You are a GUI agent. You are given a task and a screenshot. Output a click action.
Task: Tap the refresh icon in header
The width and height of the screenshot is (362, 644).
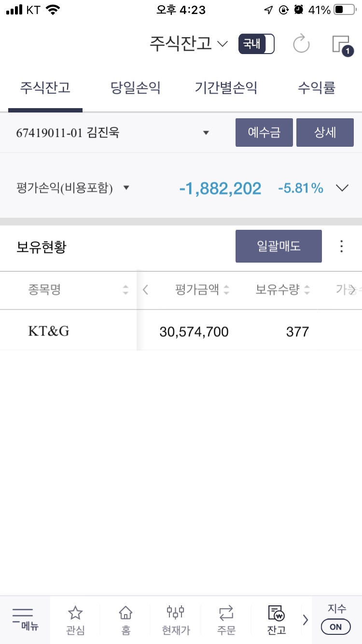(302, 44)
